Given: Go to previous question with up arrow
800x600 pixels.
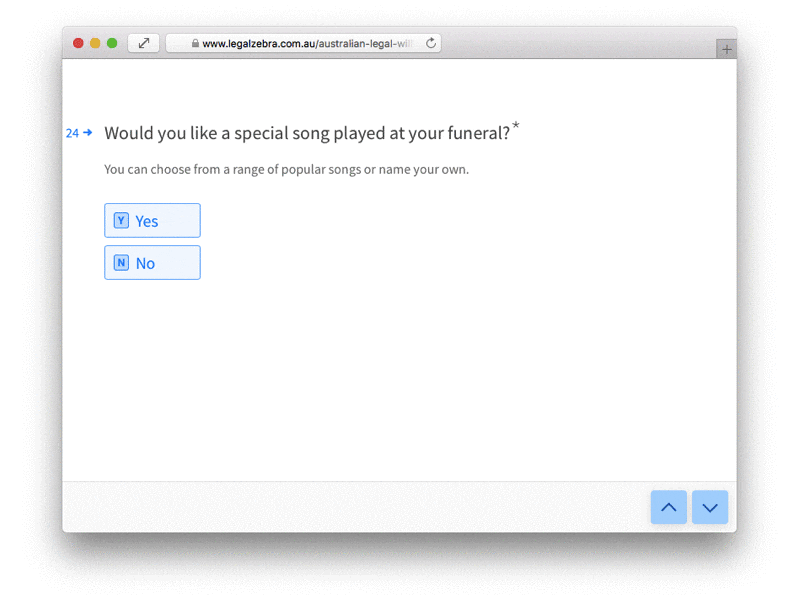Looking at the screenshot, I should coord(669,507).
